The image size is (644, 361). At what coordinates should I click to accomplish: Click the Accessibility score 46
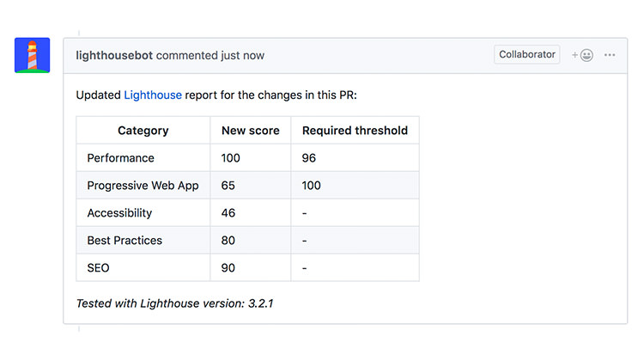tap(228, 213)
